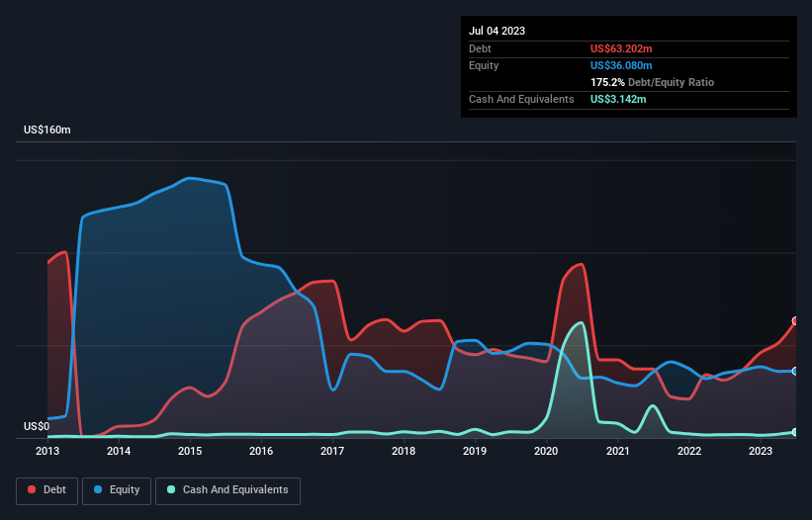Viewport: 812px width, 520px height.
Task: Click the 2016 x-axis label
Action: point(261,451)
